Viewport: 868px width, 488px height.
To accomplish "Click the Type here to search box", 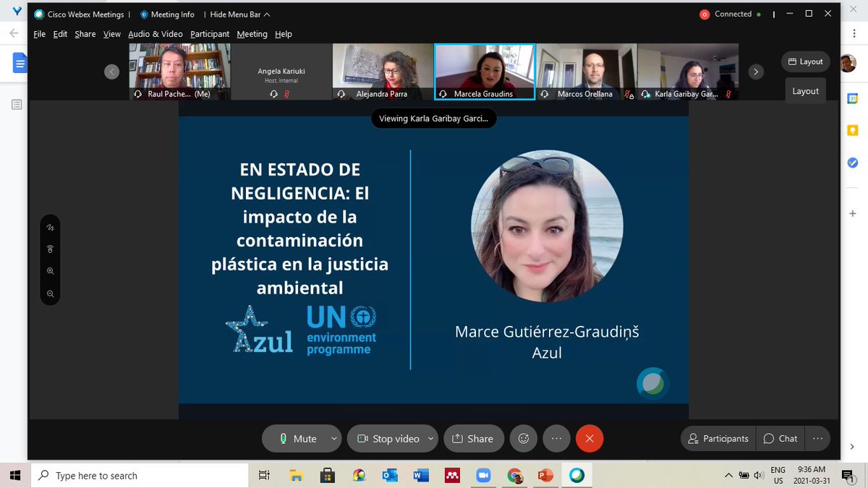I will click(x=140, y=475).
